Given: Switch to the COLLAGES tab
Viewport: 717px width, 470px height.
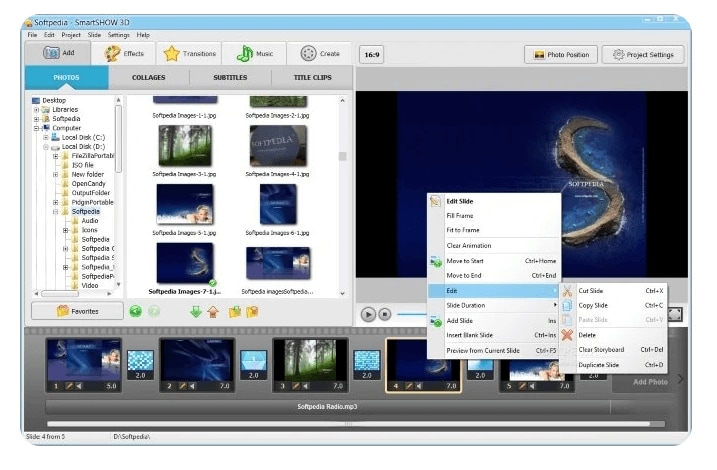Looking at the screenshot, I should [149, 78].
